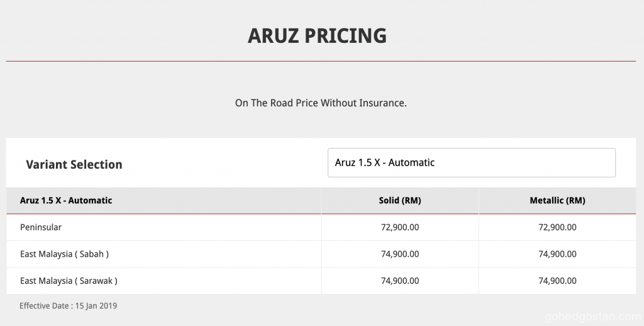This screenshot has width=644, height=326.
Task: Click the red divider line under the heading
Action: pos(321,61)
